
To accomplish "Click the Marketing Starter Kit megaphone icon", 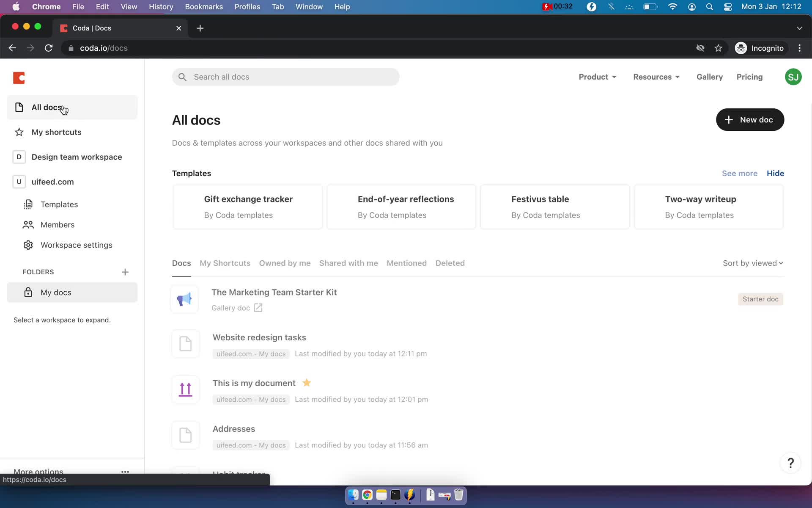I will click(x=184, y=299).
